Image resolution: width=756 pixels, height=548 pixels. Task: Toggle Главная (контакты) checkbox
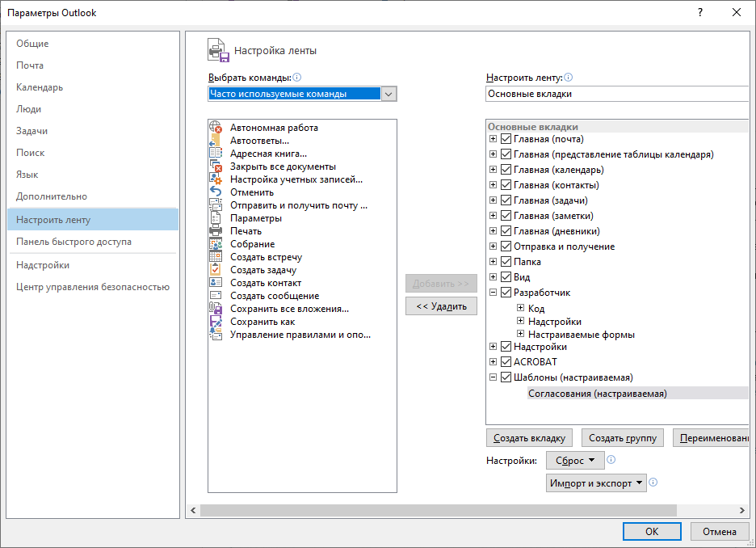click(506, 185)
